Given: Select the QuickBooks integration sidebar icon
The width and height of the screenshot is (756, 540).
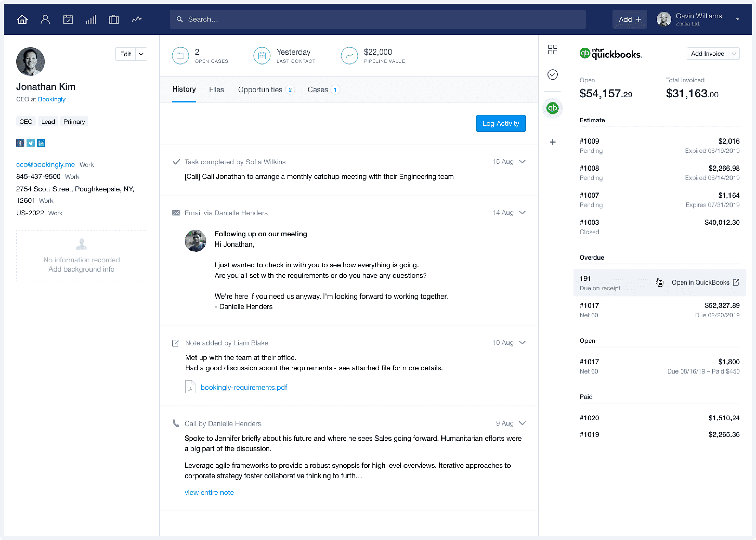Looking at the screenshot, I should click(x=553, y=108).
